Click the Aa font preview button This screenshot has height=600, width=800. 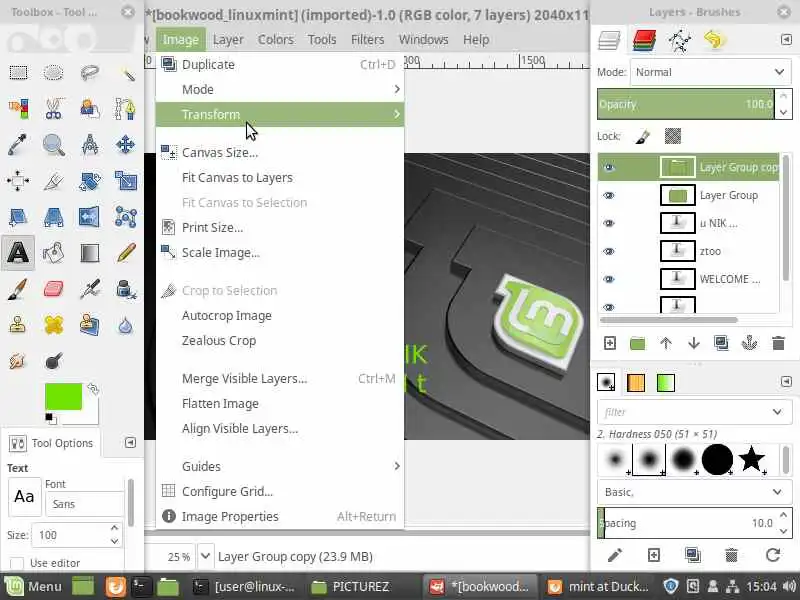[24, 496]
